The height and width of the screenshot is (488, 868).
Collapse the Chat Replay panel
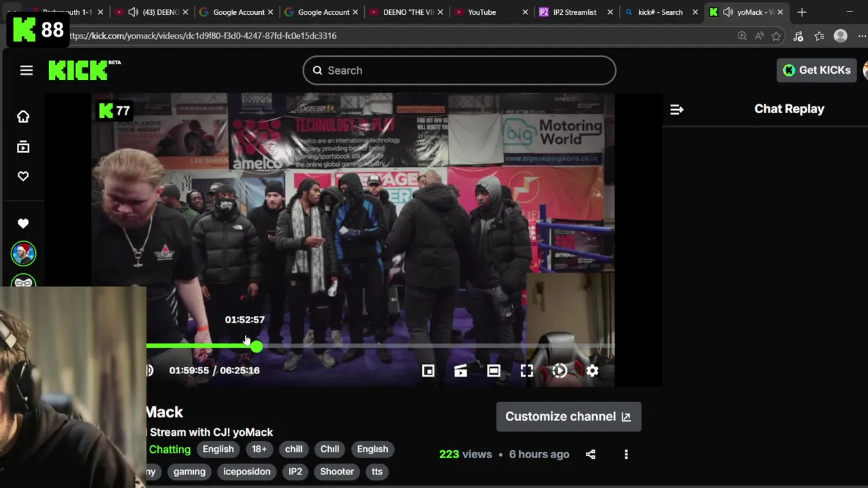677,109
